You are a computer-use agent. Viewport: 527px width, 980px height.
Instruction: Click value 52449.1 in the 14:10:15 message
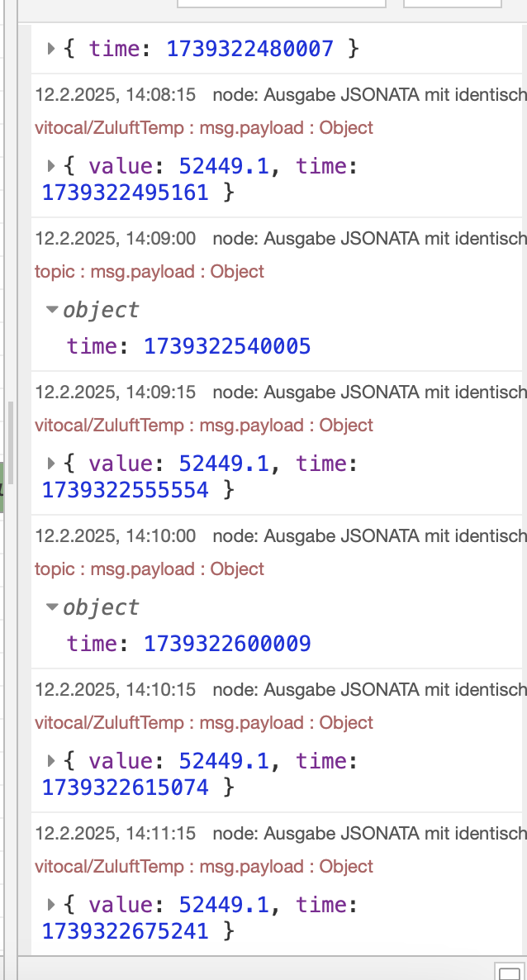click(223, 761)
